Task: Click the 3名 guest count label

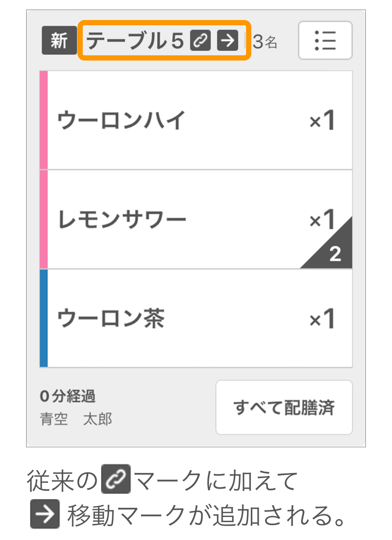Action: point(265,42)
